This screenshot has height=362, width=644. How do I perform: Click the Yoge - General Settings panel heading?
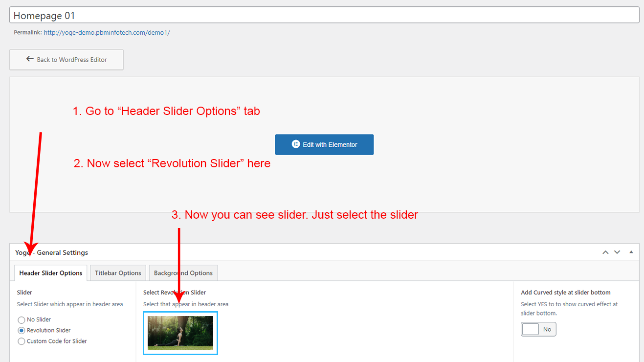click(x=52, y=252)
